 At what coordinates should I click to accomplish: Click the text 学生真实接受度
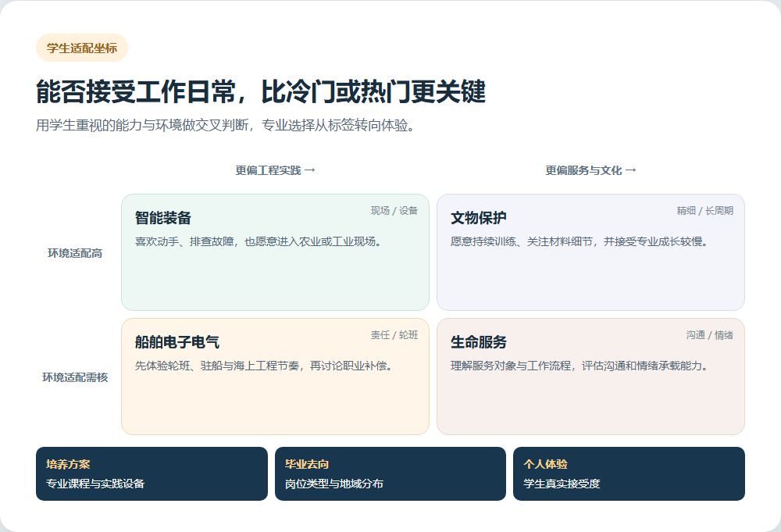(562, 484)
